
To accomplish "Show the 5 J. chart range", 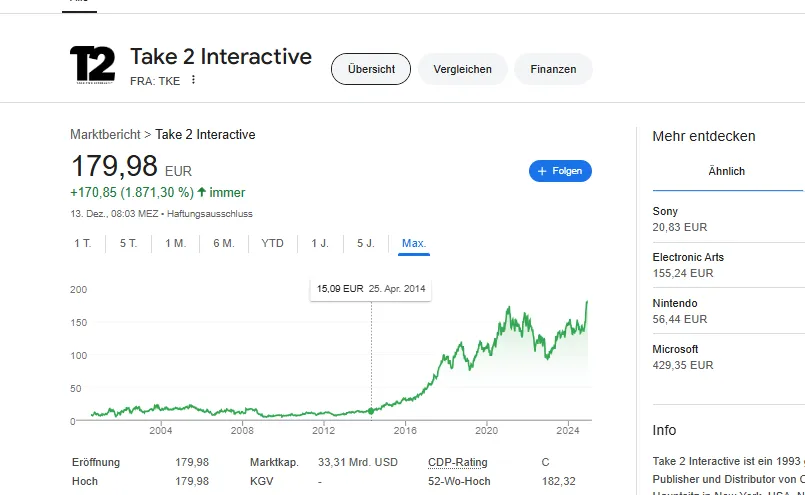I will pos(366,243).
